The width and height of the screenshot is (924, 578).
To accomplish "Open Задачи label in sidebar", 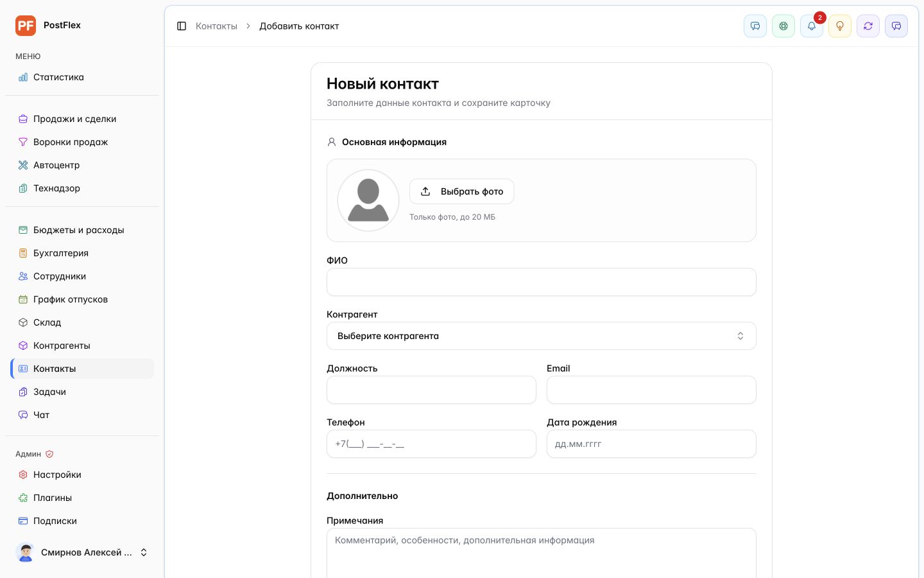I will (x=49, y=392).
